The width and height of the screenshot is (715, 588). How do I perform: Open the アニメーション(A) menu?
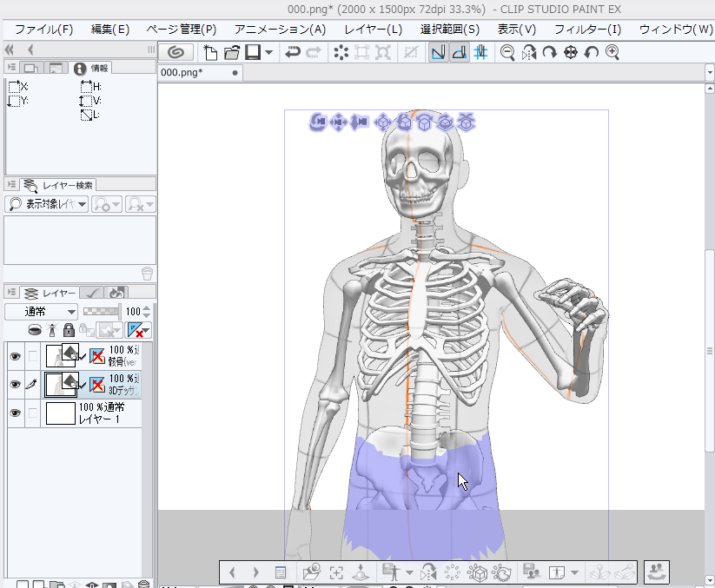coord(280,29)
